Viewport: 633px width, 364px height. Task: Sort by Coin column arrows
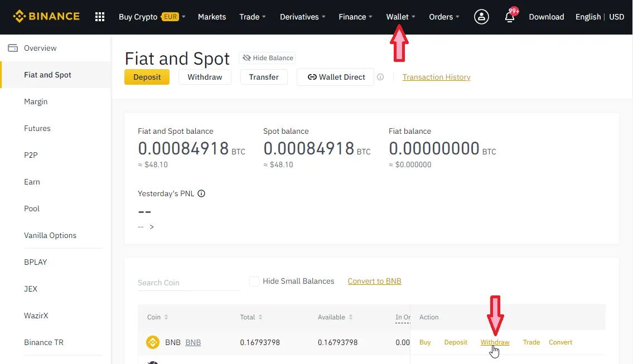(x=166, y=317)
